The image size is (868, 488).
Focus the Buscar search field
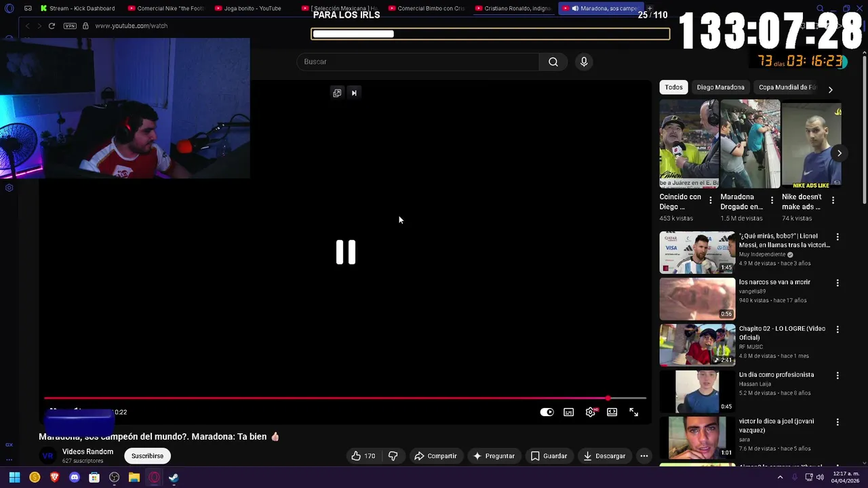[x=418, y=62]
